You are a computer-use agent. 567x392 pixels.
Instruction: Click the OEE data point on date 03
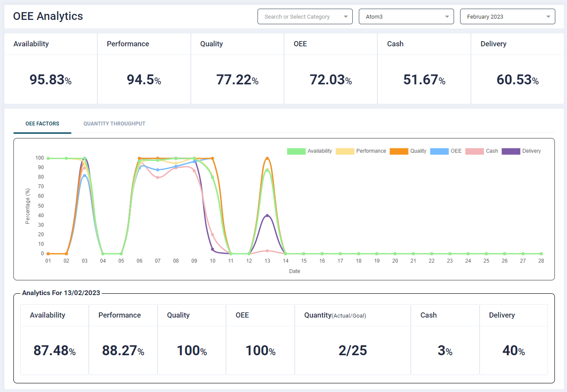[84, 176]
